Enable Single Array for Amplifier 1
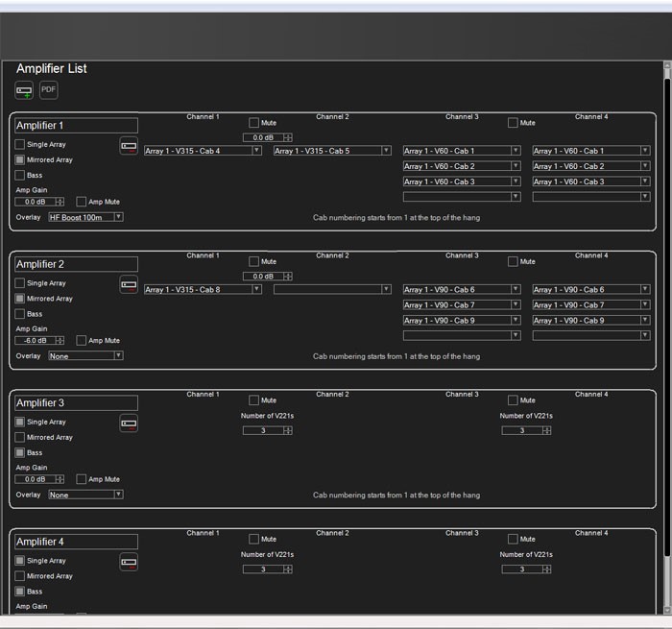 click(20, 144)
